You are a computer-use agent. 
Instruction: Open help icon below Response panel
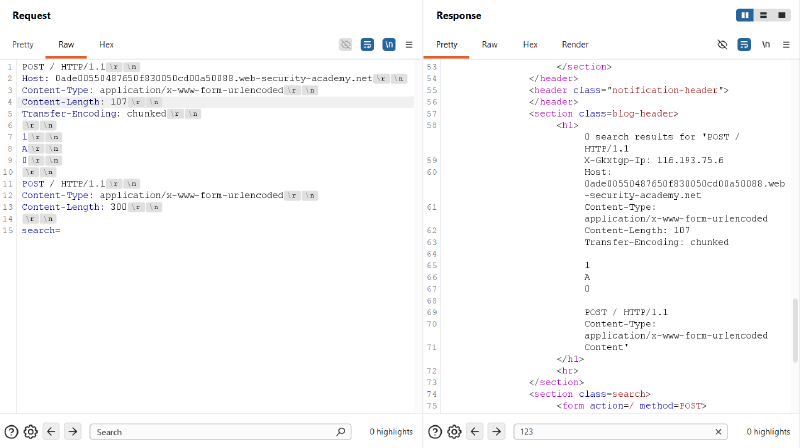(435, 432)
